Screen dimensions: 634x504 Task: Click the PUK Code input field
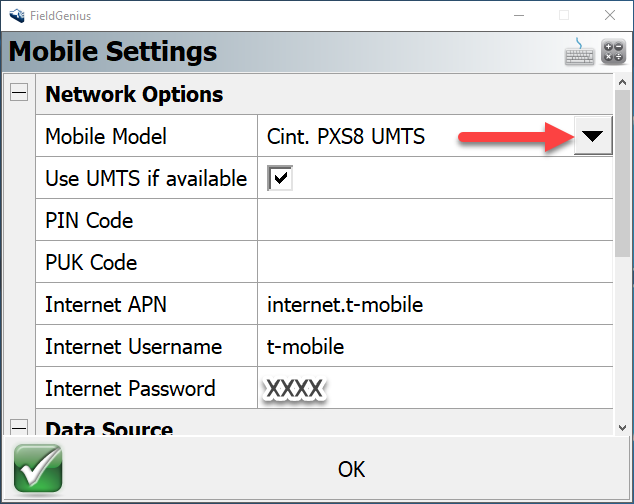(x=434, y=263)
